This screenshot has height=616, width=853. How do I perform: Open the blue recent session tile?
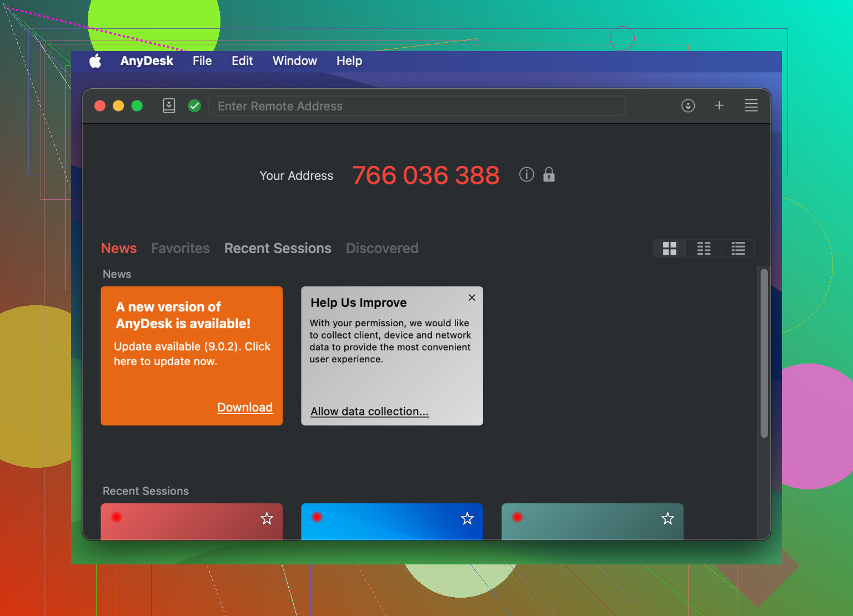tap(392, 522)
